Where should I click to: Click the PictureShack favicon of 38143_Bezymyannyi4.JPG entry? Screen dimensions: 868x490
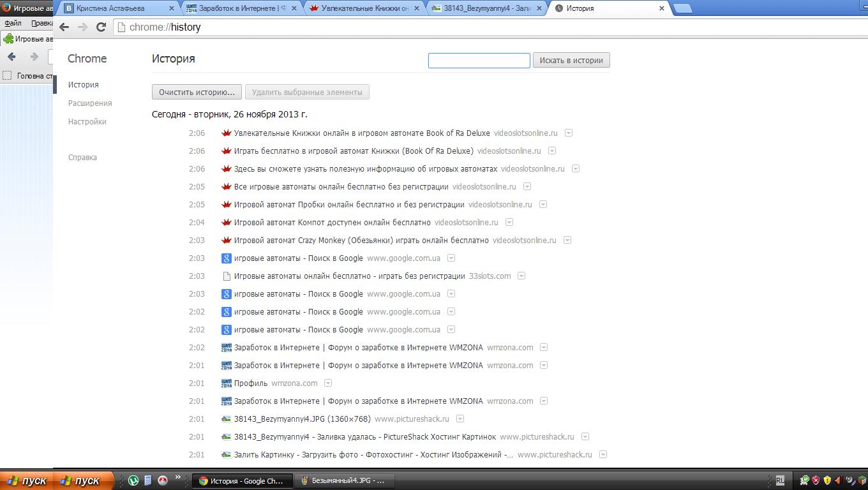point(226,419)
